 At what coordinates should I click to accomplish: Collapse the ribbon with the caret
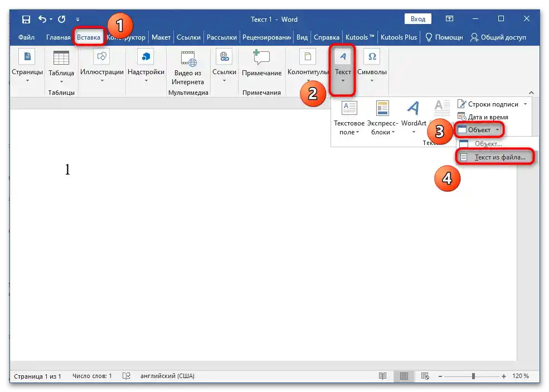point(532,93)
